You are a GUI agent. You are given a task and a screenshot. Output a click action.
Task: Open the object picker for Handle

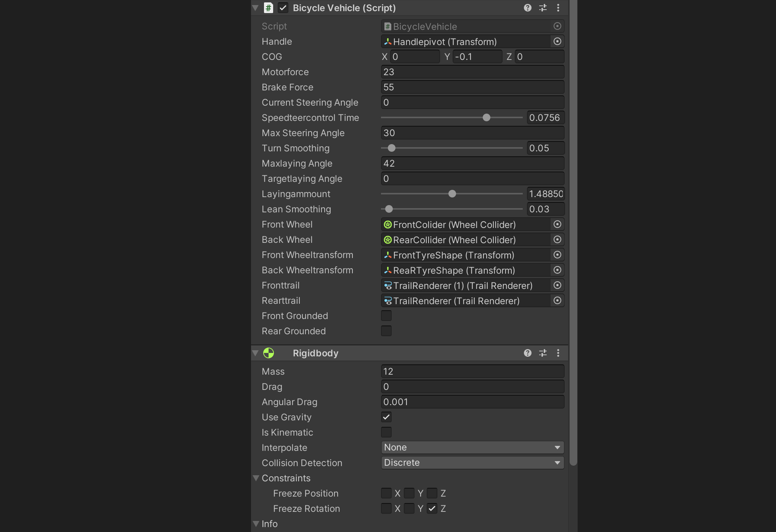[557, 42]
